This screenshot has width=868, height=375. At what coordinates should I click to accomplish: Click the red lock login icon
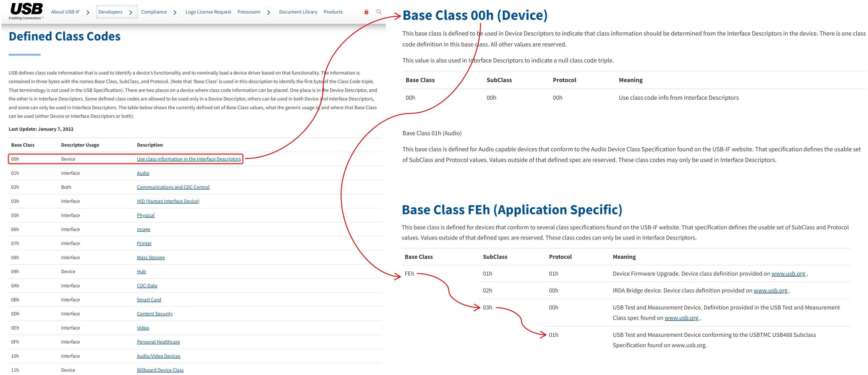tap(366, 12)
